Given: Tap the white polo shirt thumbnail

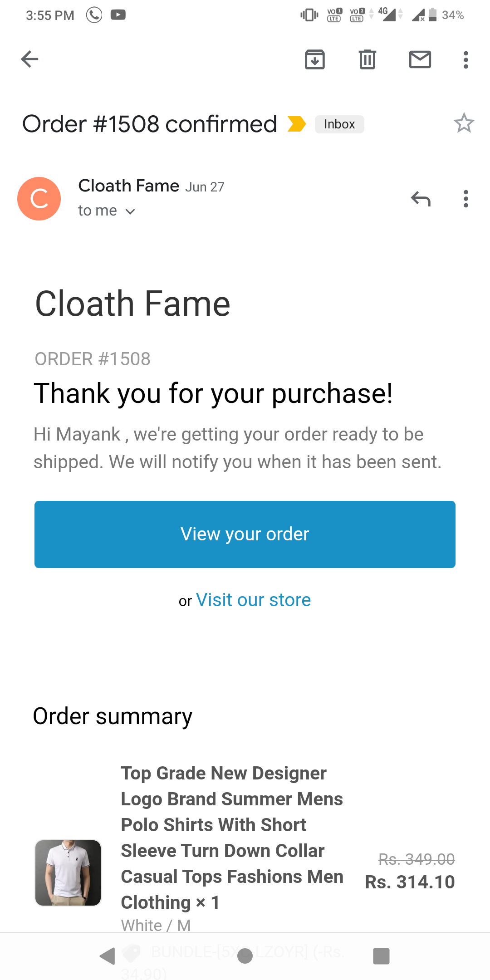Looking at the screenshot, I should 68,872.
